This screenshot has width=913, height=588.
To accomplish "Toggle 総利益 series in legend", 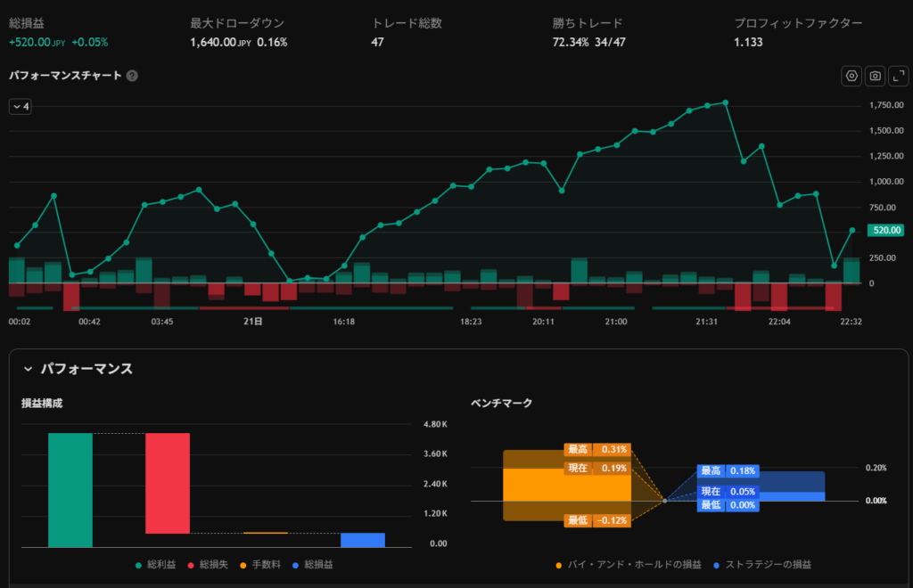I will [x=155, y=565].
